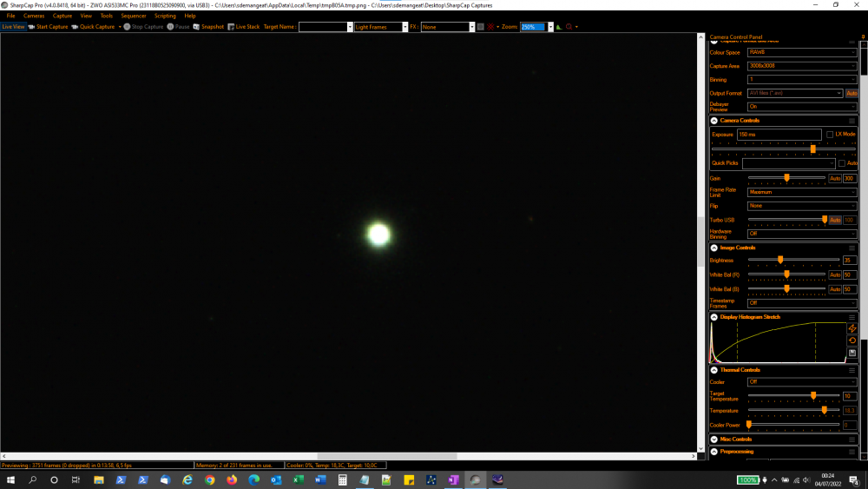Pin the Camera Control Panel
Image resolution: width=868 pixels, height=489 pixels.
[x=863, y=37]
